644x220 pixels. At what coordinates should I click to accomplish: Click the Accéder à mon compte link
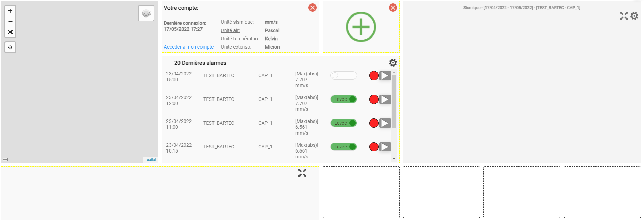point(188,47)
